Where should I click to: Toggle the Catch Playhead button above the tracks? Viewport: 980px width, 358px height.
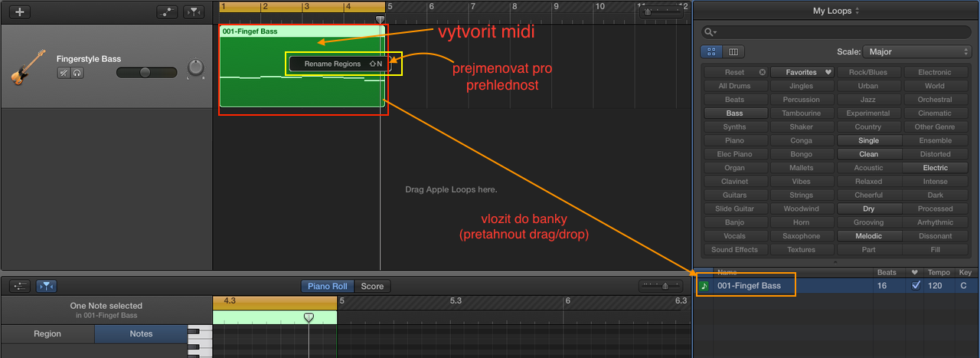[x=195, y=11]
